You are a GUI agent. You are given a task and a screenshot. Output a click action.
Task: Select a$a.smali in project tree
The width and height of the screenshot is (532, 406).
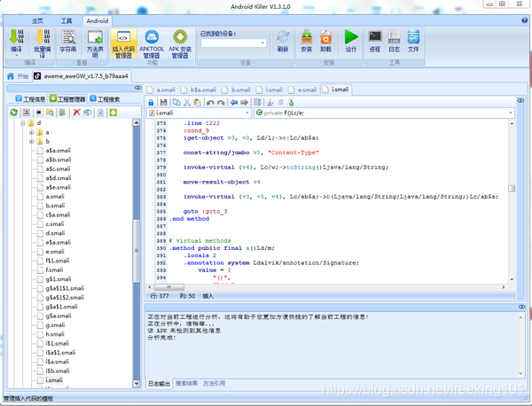coord(58,151)
